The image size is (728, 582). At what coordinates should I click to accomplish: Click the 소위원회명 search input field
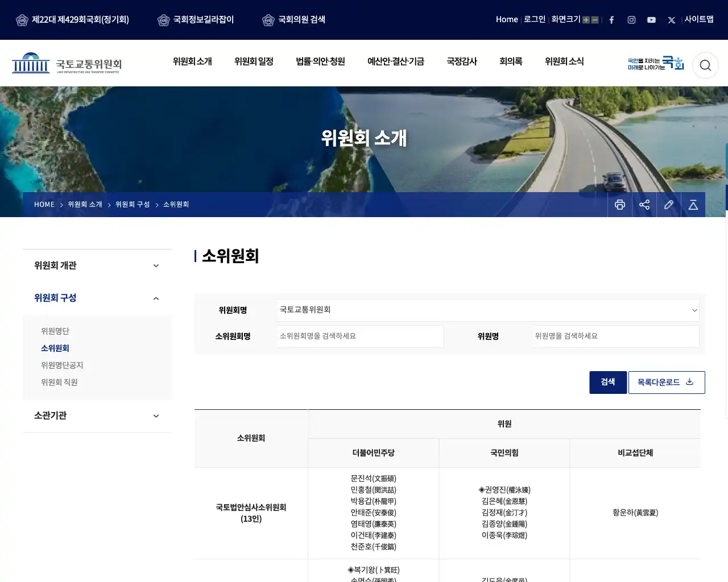pyautogui.click(x=361, y=336)
